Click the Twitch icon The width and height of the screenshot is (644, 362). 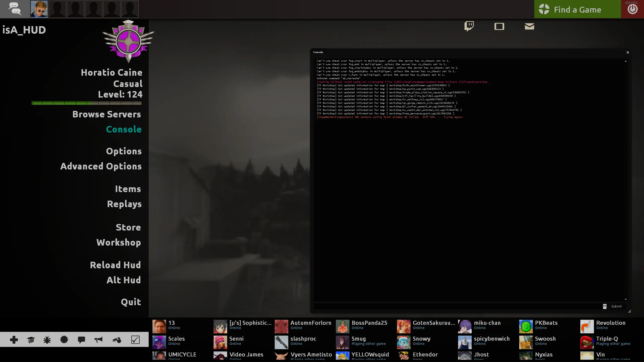pyautogui.click(x=469, y=26)
